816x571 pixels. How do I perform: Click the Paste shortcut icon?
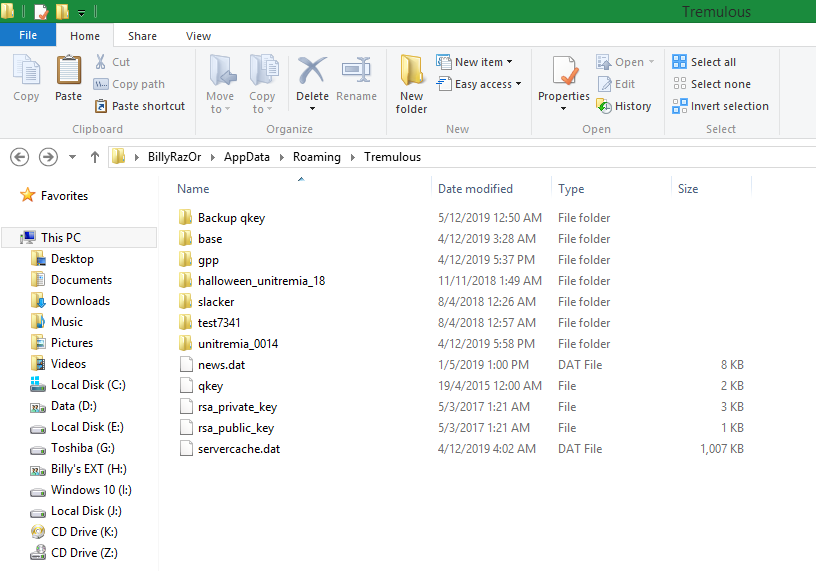[102, 106]
